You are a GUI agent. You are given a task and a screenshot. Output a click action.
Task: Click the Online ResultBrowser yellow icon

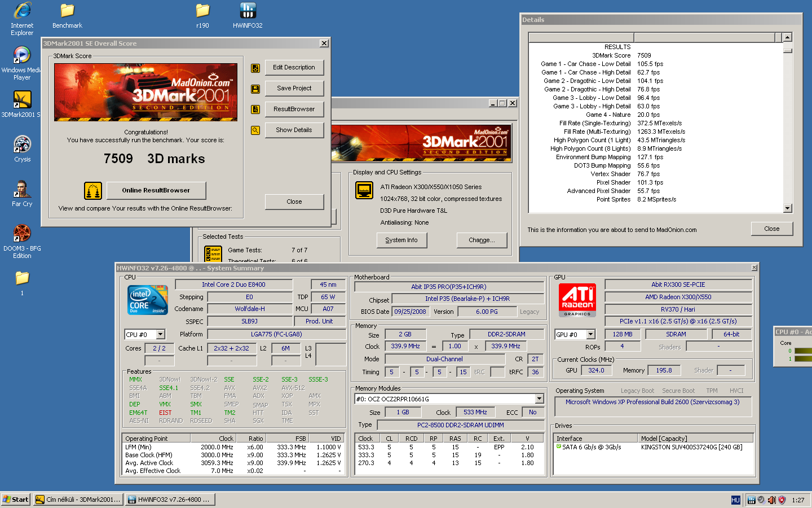tap(93, 191)
